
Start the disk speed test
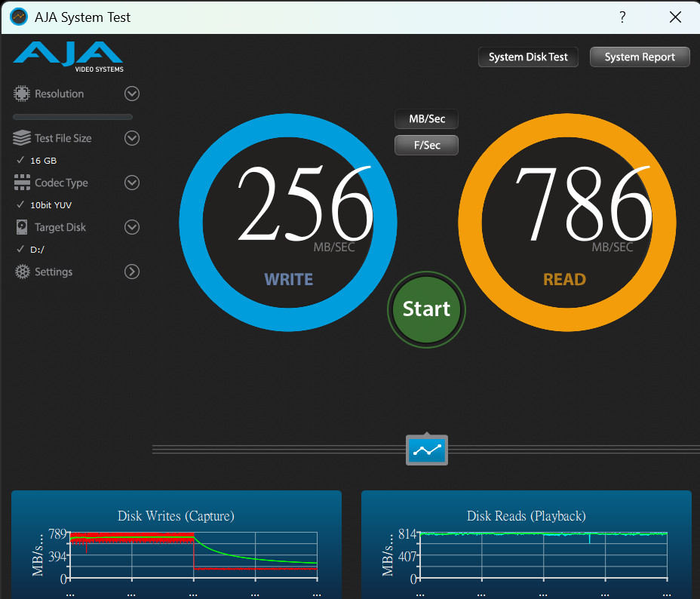click(426, 309)
